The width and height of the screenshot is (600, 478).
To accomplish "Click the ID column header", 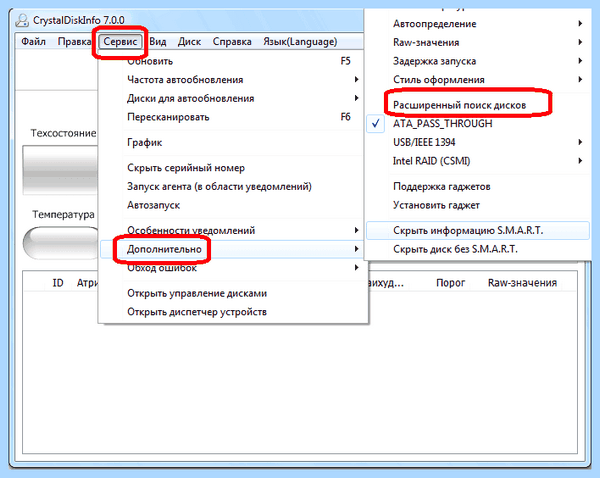I will click(x=58, y=283).
